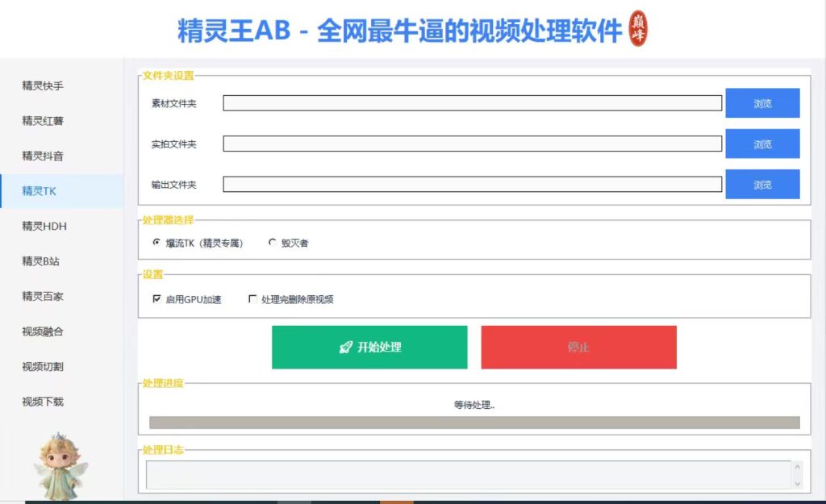
Task: Start processing with the green 开始处理 button
Action: tap(369, 347)
